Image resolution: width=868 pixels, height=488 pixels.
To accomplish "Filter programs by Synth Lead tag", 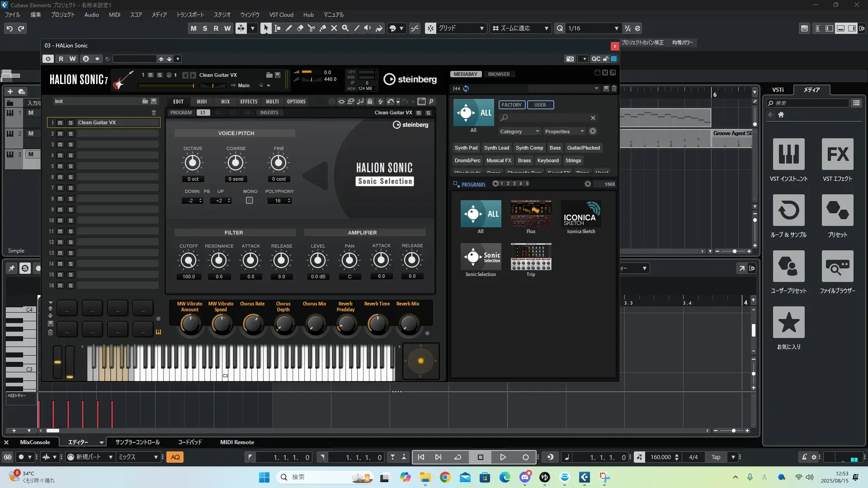I will [x=496, y=148].
